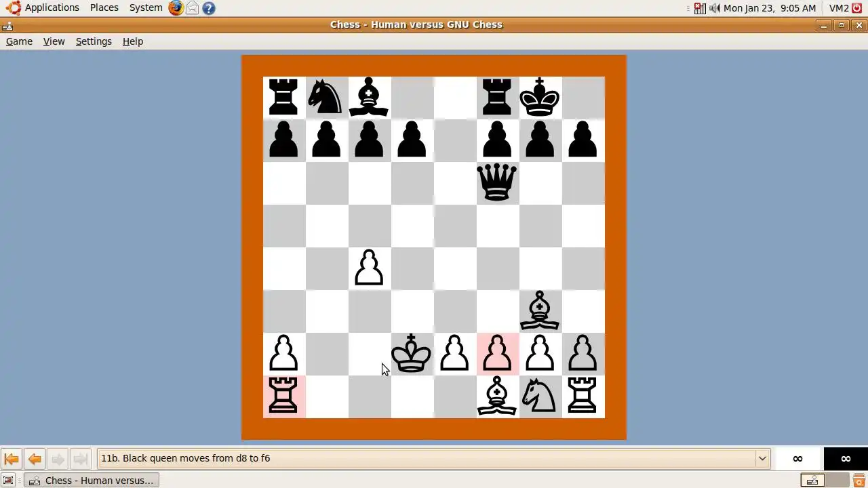Screen dimensions: 868x488
Task: Select the white rook on h1
Action: click(x=583, y=396)
